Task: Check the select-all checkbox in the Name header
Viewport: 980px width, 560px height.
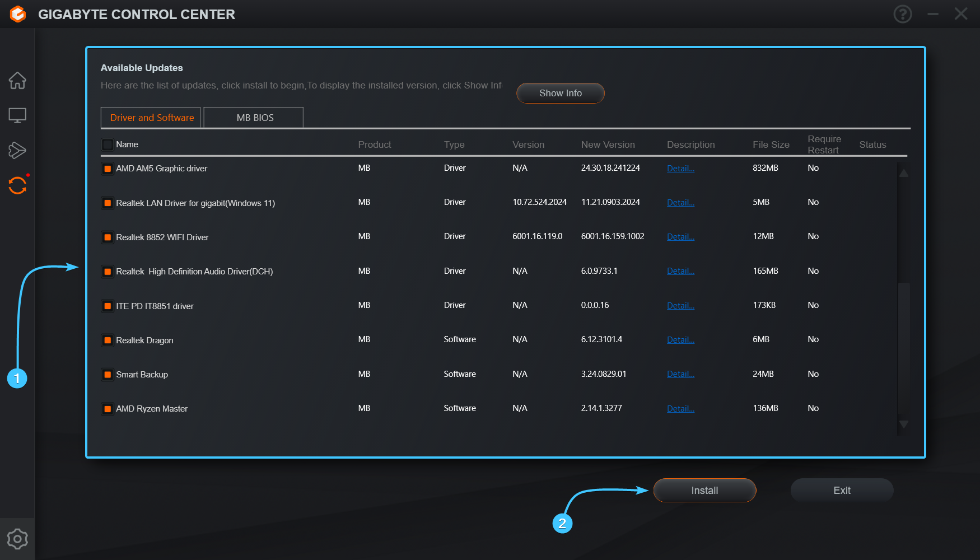Action: [x=108, y=144]
